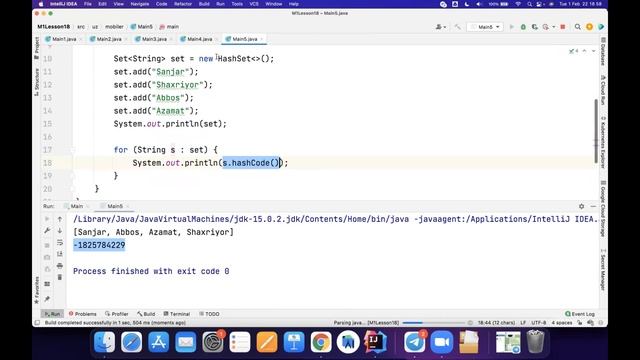
Task: Open Telegram from the Dock
Action: (414, 342)
